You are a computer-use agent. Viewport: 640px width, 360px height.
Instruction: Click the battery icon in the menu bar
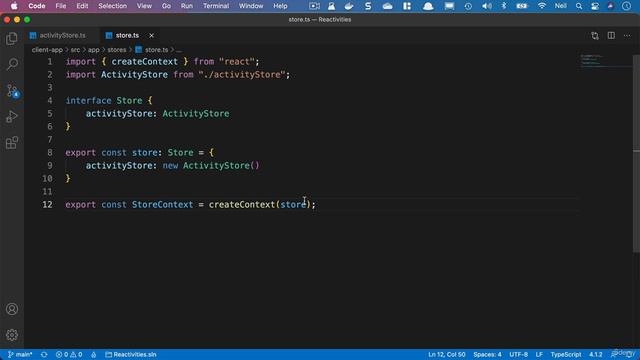click(x=522, y=6)
